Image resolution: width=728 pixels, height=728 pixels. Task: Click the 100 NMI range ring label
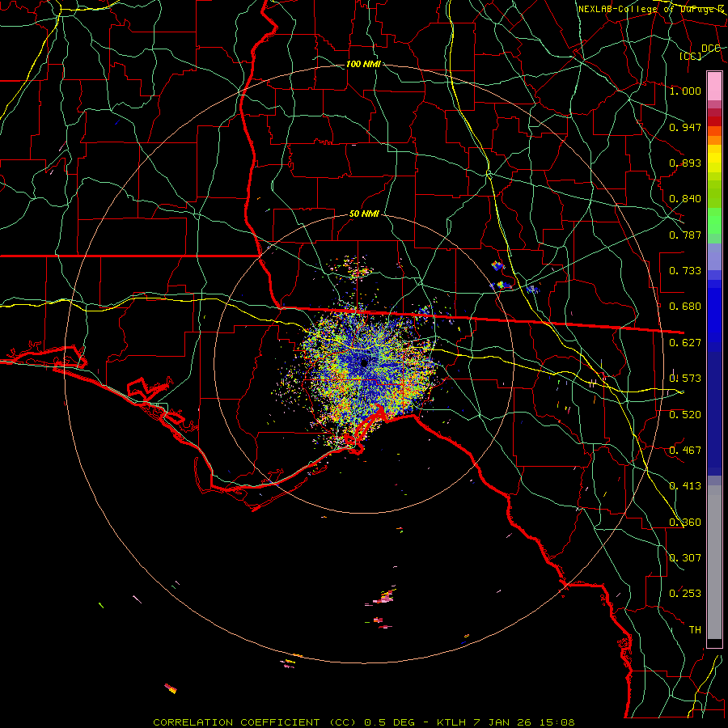pos(363,64)
